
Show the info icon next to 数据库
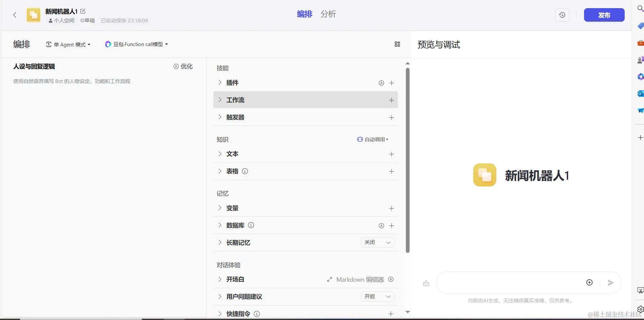pyautogui.click(x=251, y=225)
